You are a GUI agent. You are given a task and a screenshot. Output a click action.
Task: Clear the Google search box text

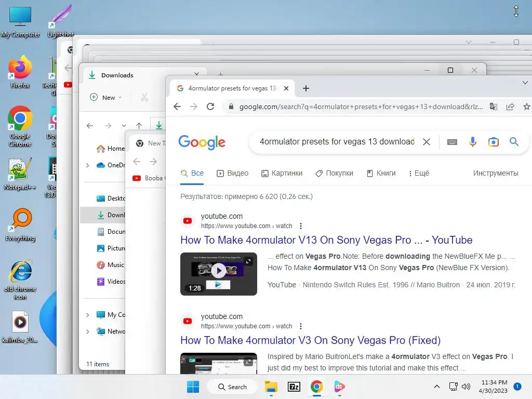click(x=427, y=142)
